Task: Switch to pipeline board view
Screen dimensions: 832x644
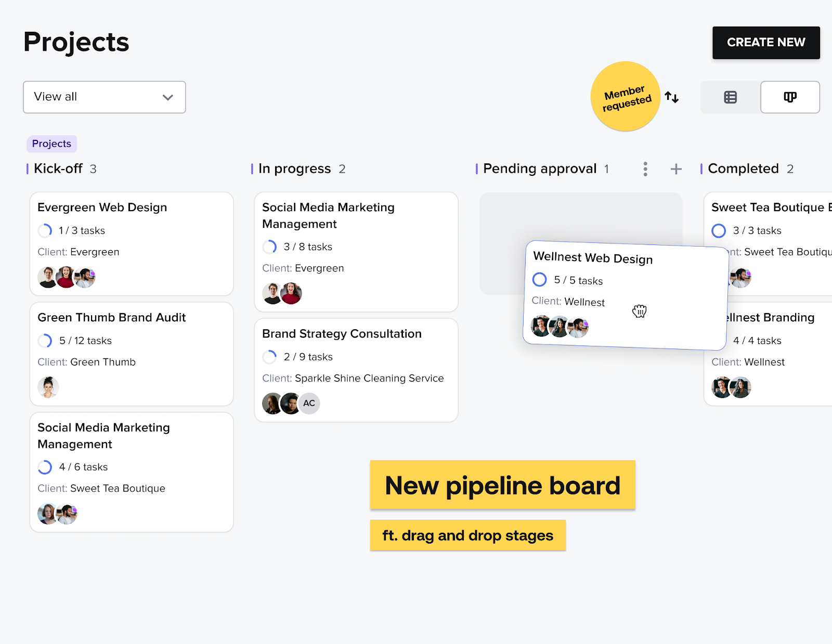Action: [x=790, y=97]
